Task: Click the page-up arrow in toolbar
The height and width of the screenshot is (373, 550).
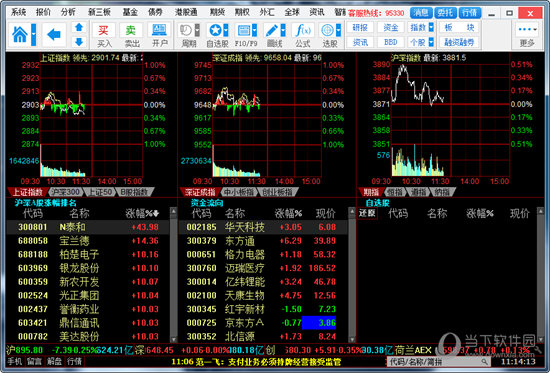Action: click(x=79, y=27)
